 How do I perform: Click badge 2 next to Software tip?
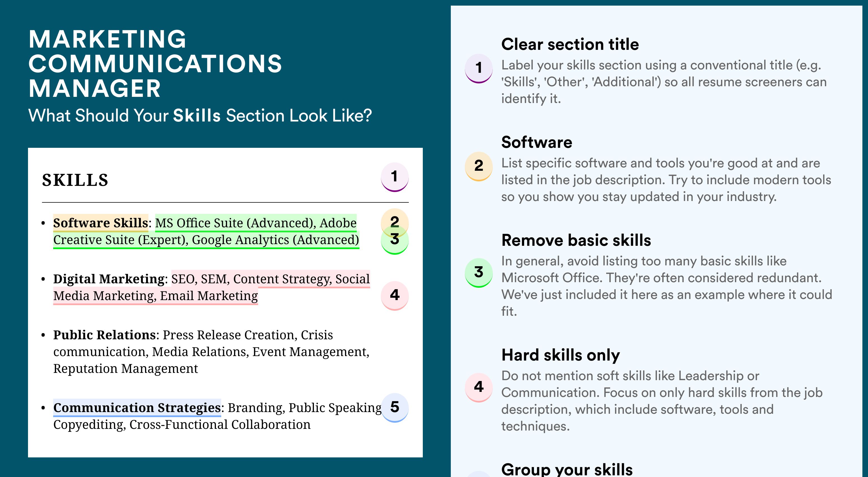click(479, 166)
